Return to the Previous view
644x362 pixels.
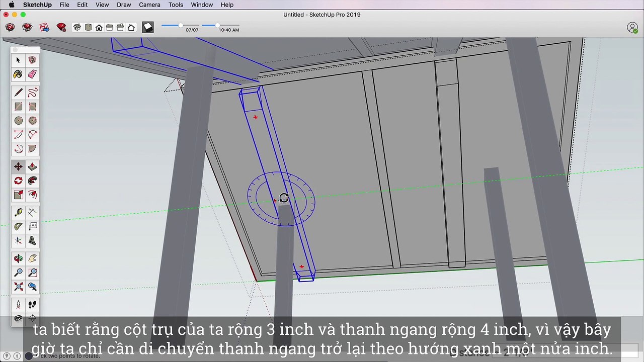[x=32, y=287]
